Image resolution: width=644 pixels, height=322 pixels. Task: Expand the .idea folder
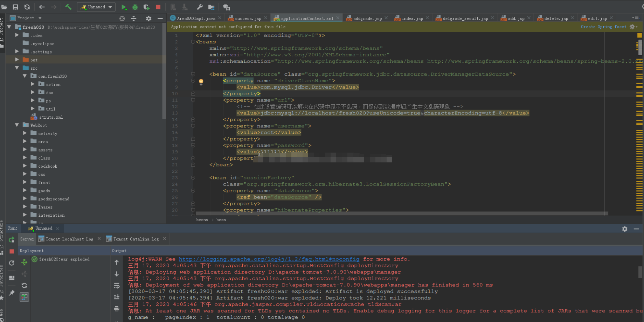(17, 35)
